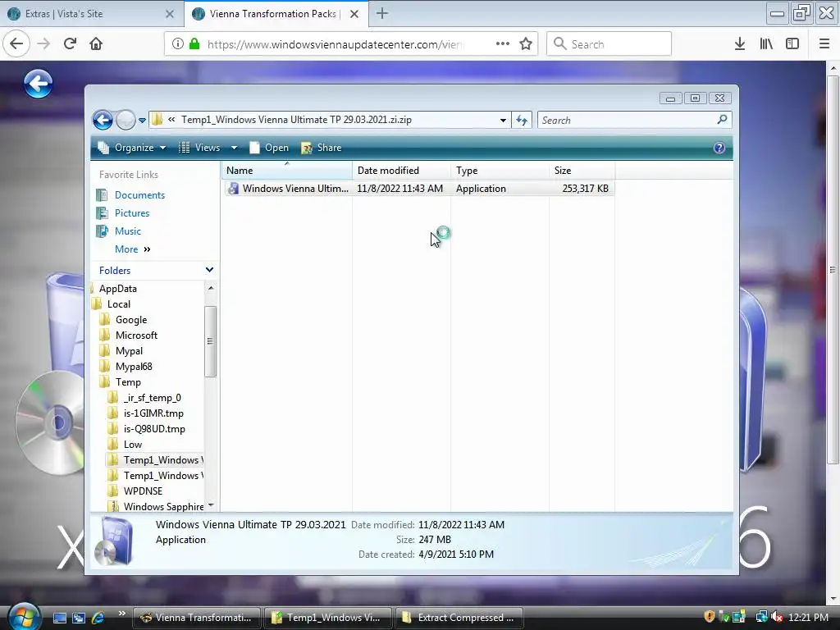Click in the Firefox Search box

click(609, 44)
